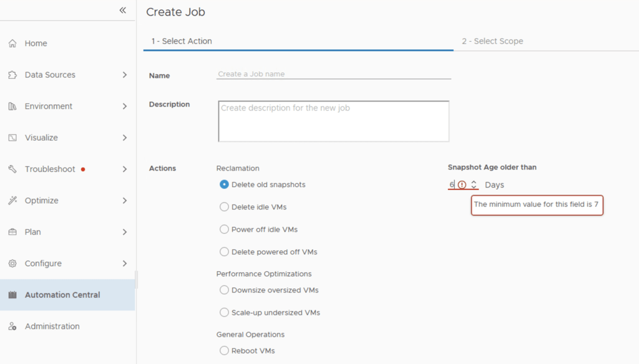Expand the Data Sources submenu arrow
639x364 pixels.
(x=125, y=75)
